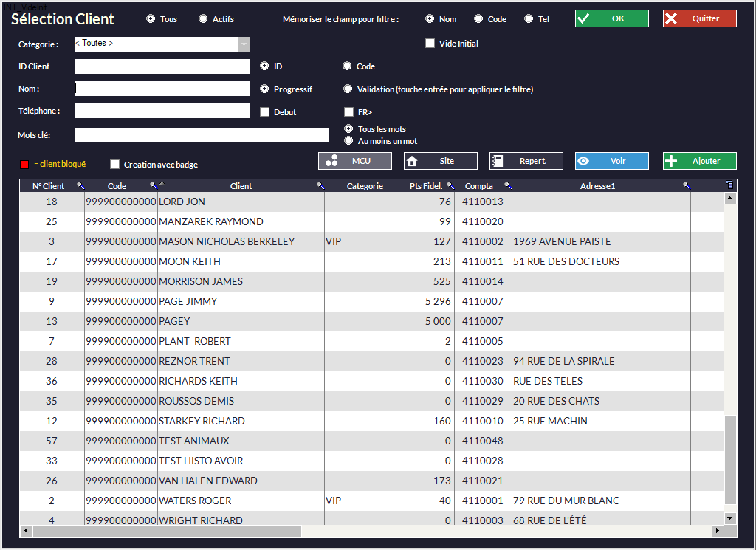This screenshot has height=550, width=756.
Task: Click the red client bloqué legend square
Action: (24, 164)
